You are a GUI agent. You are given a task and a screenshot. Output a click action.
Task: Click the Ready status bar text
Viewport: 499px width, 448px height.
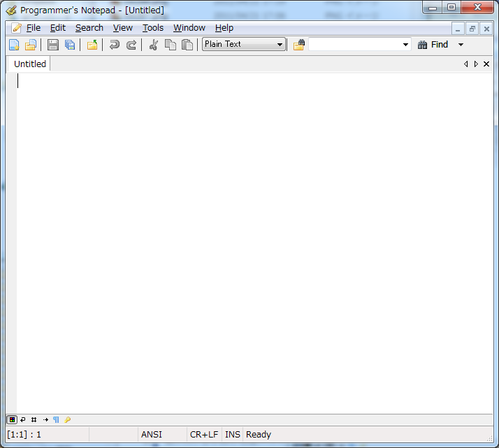tap(259, 435)
